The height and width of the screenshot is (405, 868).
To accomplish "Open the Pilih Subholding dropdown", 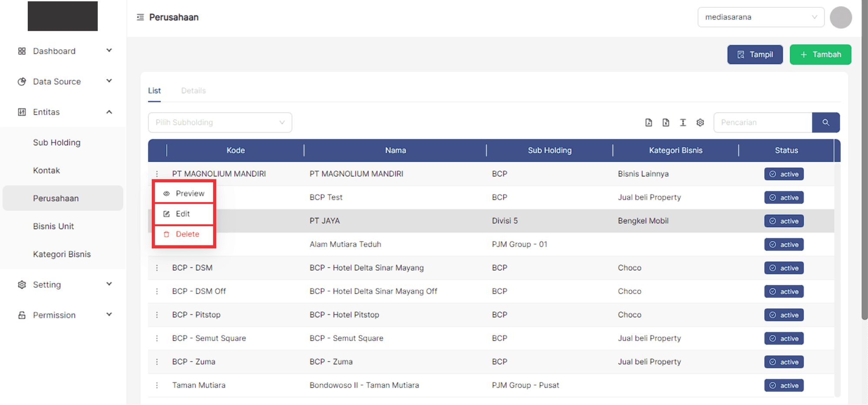I will tap(220, 123).
